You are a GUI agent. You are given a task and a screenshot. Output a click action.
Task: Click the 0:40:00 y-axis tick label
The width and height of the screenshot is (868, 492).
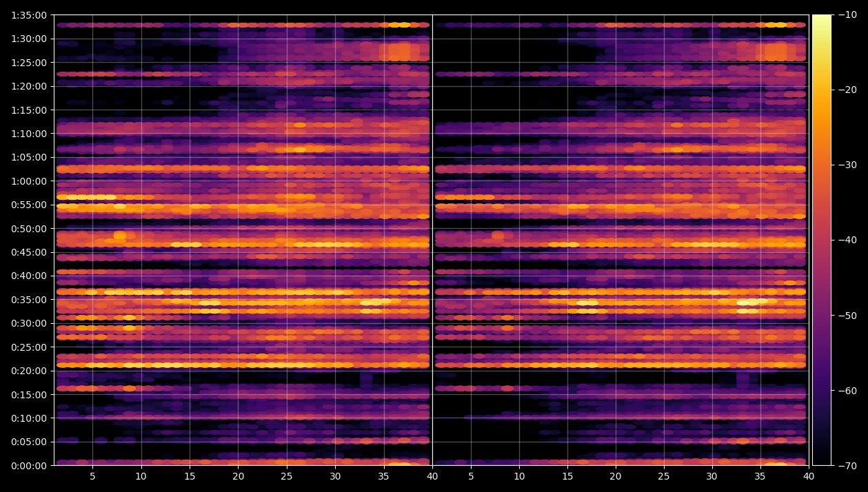point(29,276)
